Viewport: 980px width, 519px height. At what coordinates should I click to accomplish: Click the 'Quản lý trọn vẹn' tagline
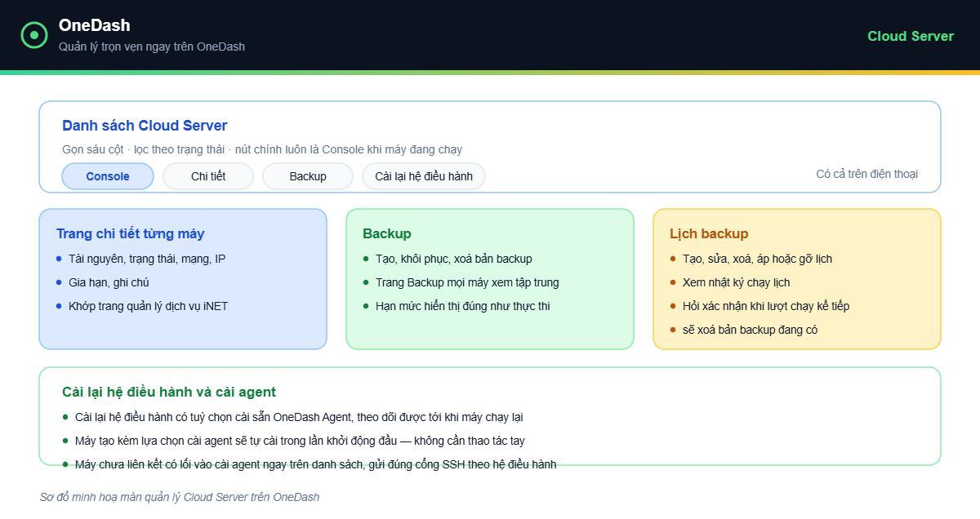(152, 47)
